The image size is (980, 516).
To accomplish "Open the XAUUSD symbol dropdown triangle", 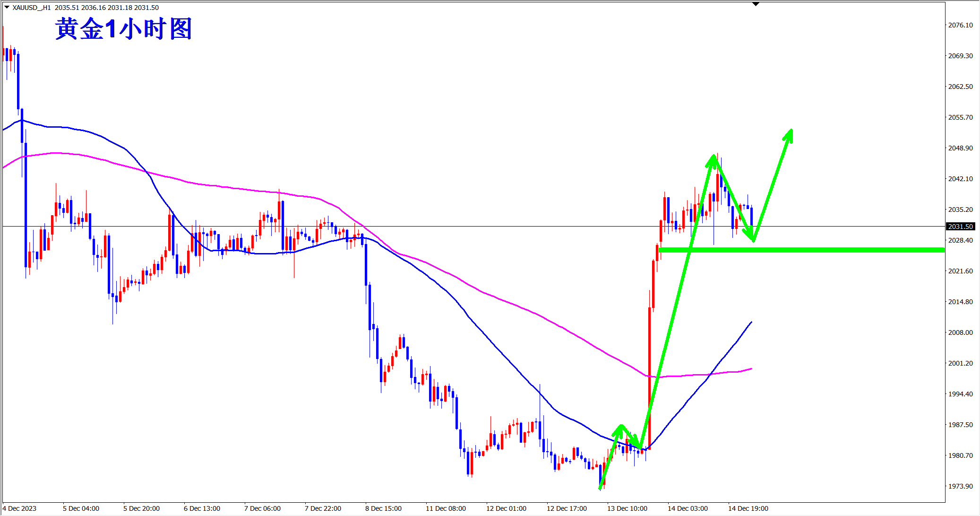I will [x=7, y=7].
